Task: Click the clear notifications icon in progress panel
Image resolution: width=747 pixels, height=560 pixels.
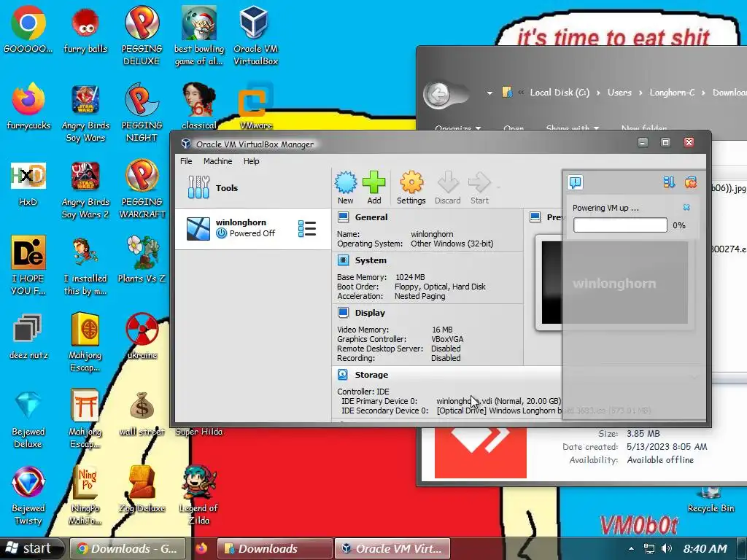Action: click(690, 182)
